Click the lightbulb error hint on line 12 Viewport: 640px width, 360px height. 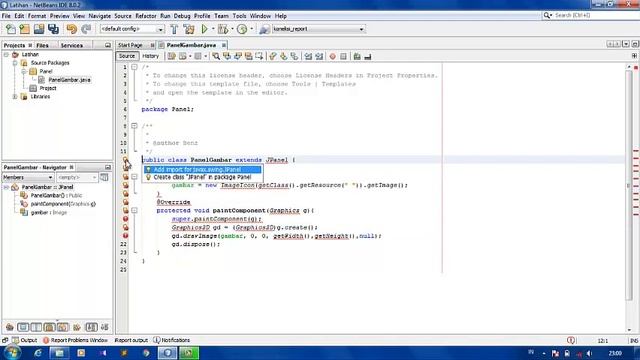coord(125,160)
